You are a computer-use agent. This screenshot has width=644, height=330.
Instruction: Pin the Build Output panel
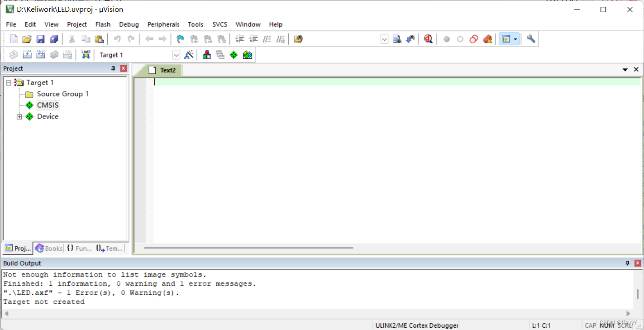click(x=627, y=263)
